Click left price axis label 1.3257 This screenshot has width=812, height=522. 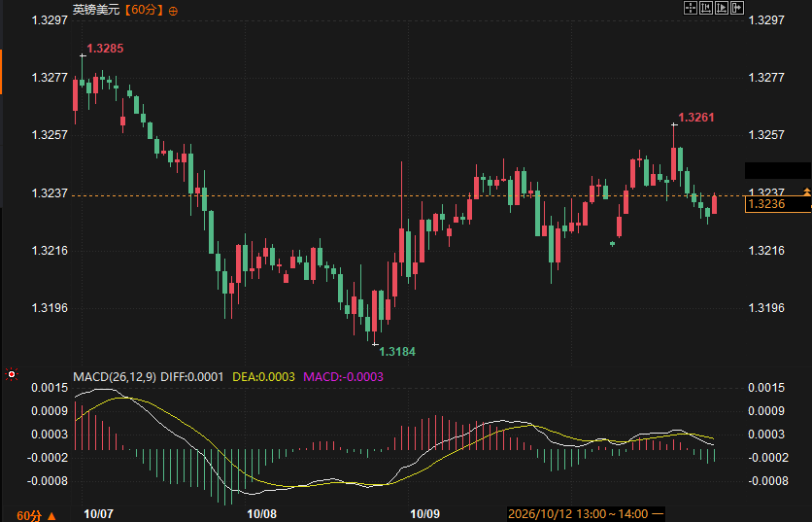tap(50, 135)
